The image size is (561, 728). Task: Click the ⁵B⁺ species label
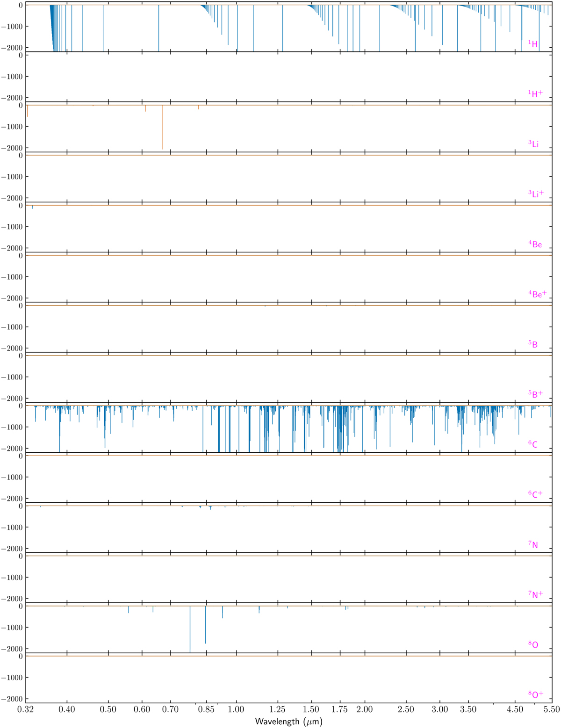[535, 394]
